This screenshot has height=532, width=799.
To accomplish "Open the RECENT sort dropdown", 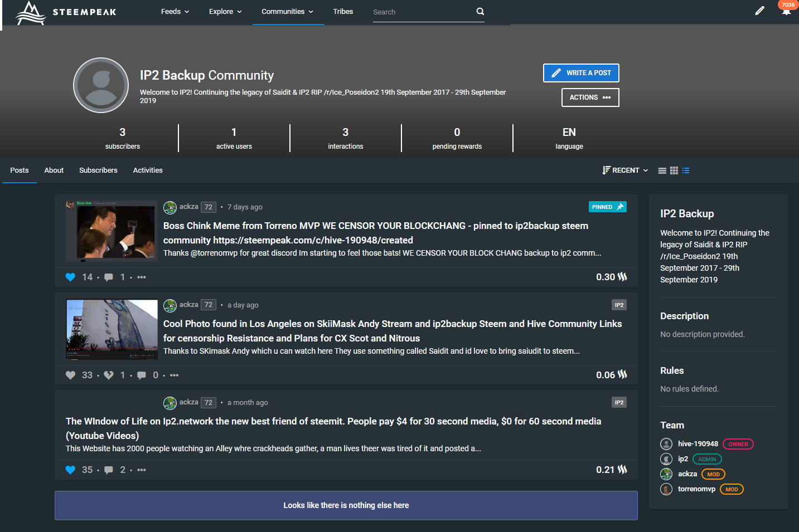I will [625, 170].
